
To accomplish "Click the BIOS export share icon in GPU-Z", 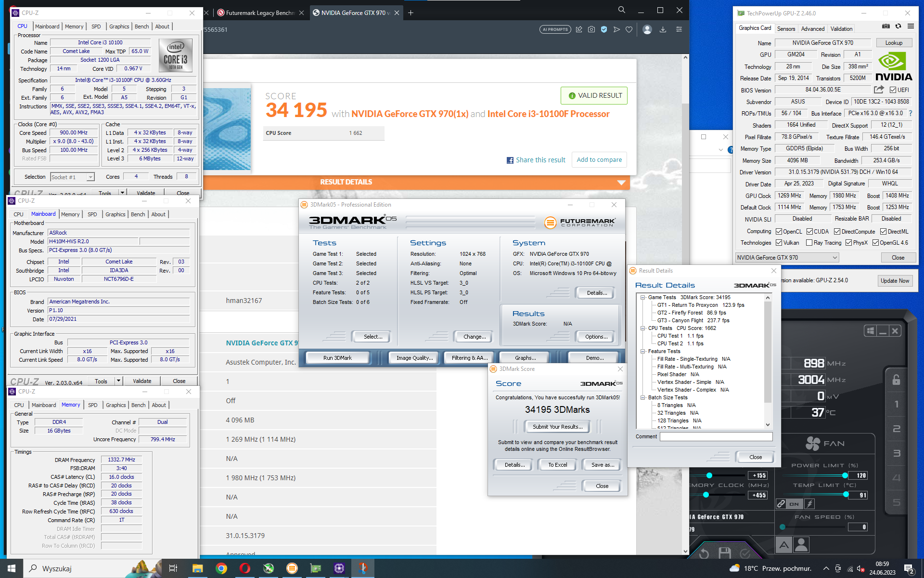I will 879,90.
